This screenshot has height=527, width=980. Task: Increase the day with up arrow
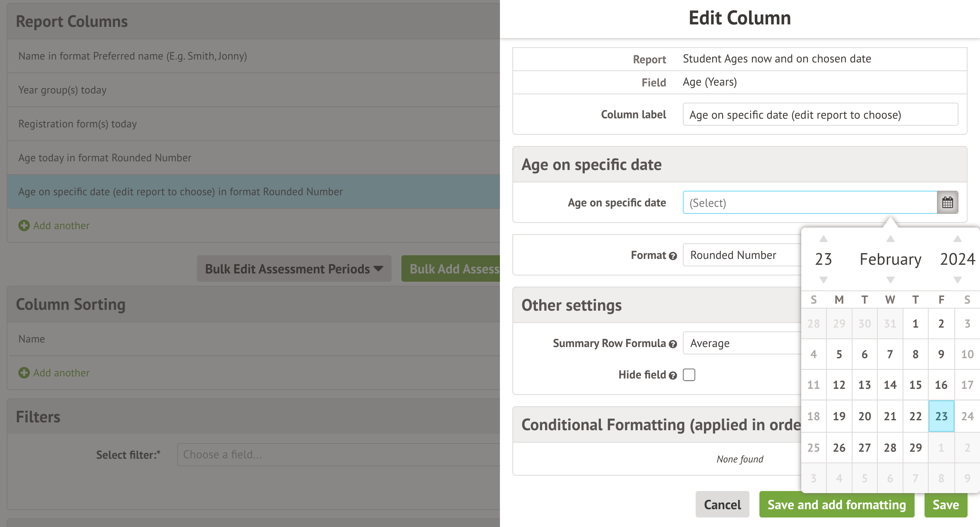pos(824,239)
